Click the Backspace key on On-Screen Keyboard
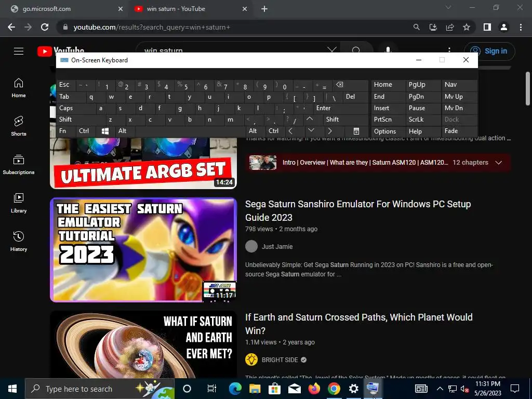The height and width of the screenshot is (399, 532). click(351, 85)
